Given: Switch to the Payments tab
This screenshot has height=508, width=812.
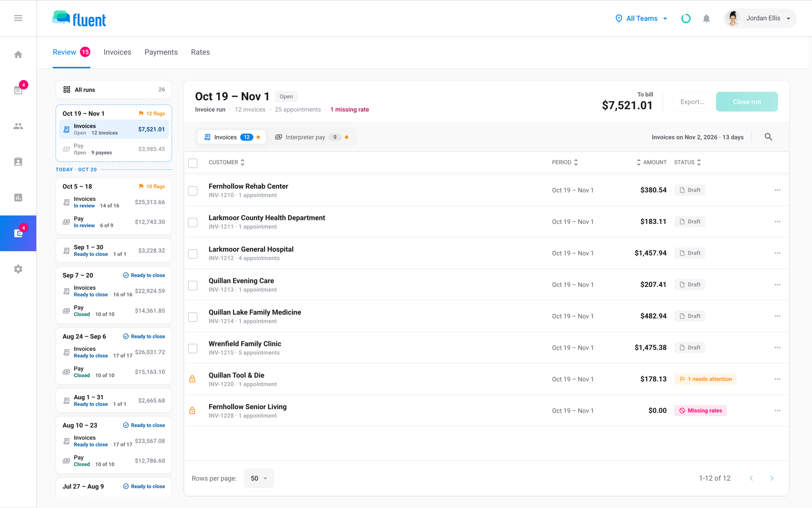Looking at the screenshot, I should pos(161,52).
